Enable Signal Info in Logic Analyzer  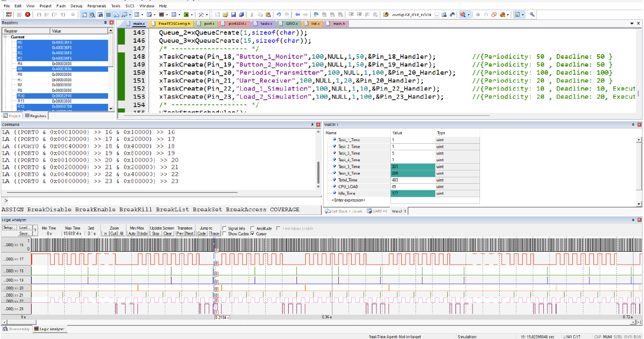click(x=224, y=228)
